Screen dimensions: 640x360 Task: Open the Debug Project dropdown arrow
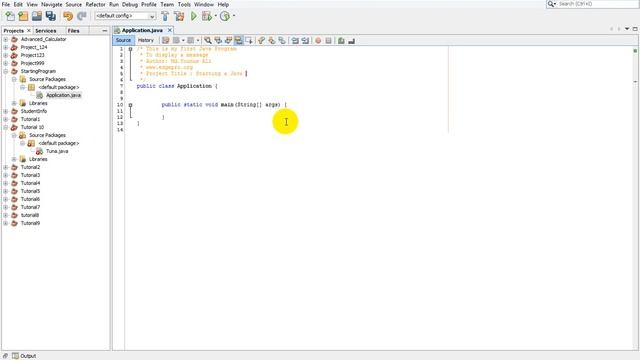pos(216,16)
